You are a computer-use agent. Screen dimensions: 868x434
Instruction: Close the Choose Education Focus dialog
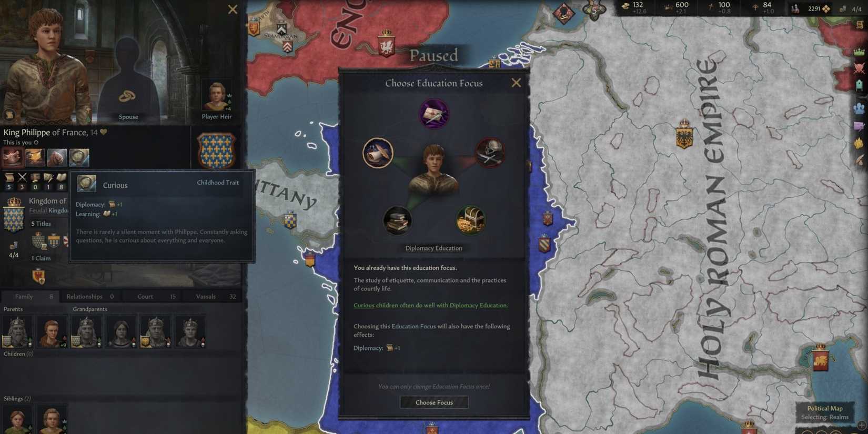[516, 83]
